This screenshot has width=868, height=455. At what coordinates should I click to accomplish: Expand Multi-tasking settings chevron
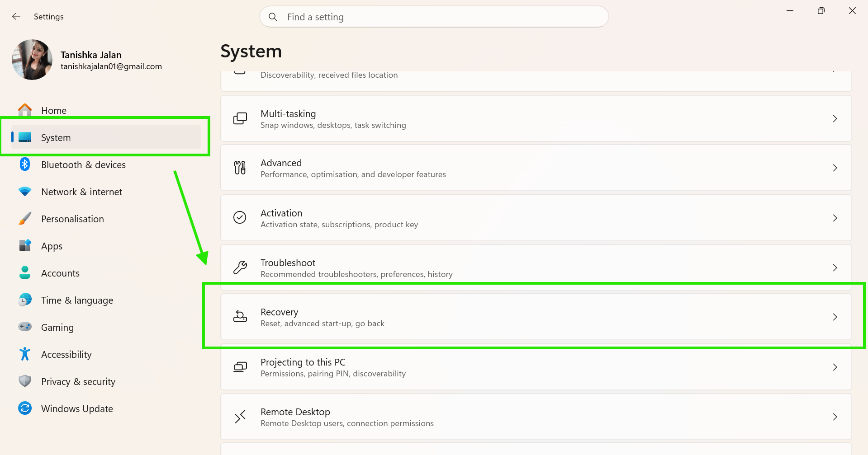coord(835,118)
